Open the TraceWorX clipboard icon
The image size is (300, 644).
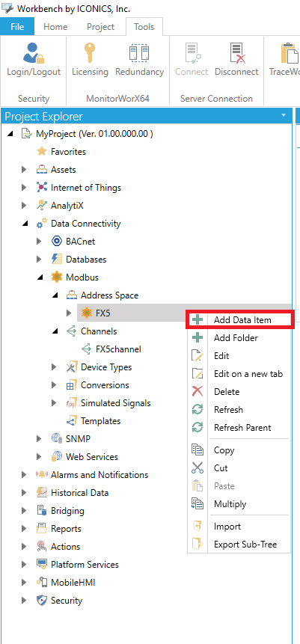[290, 53]
